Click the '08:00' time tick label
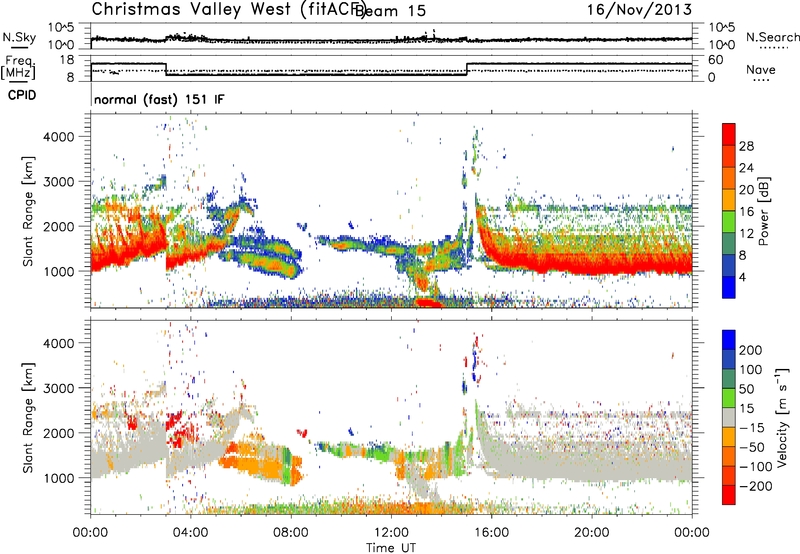Screen dimensions: 800x554 [291, 533]
